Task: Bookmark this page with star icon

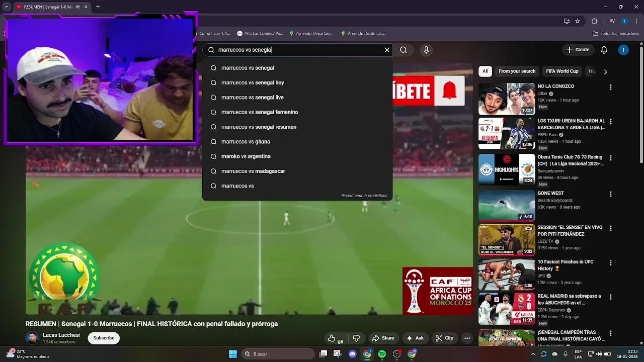Action: point(578,21)
